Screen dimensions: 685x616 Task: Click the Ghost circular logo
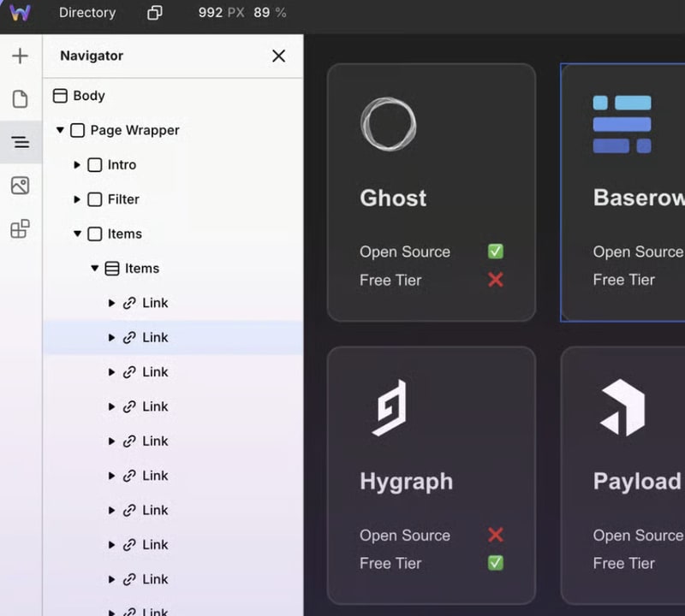coord(388,125)
